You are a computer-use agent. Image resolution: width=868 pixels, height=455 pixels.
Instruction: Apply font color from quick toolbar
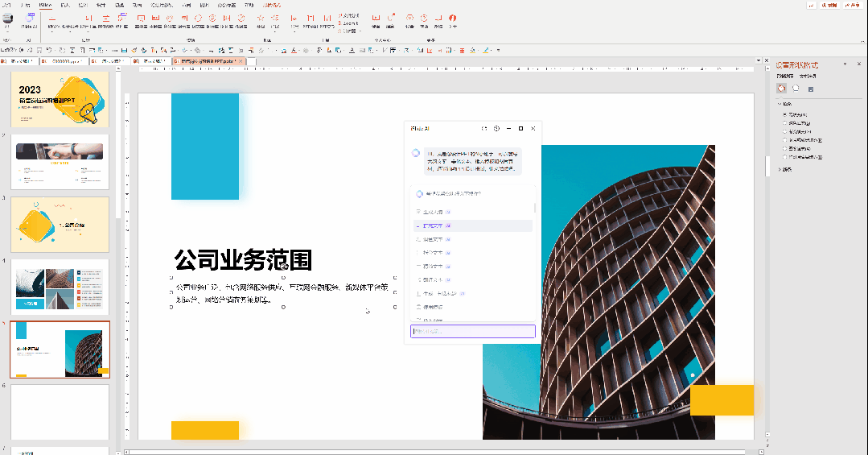[294, 50]
